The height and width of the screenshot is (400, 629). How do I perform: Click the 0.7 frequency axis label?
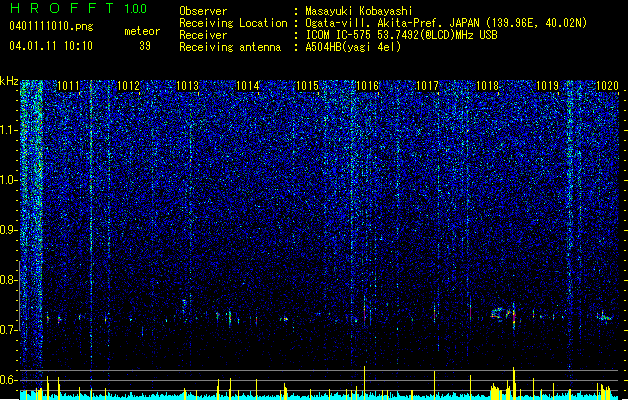pos(9,330)
